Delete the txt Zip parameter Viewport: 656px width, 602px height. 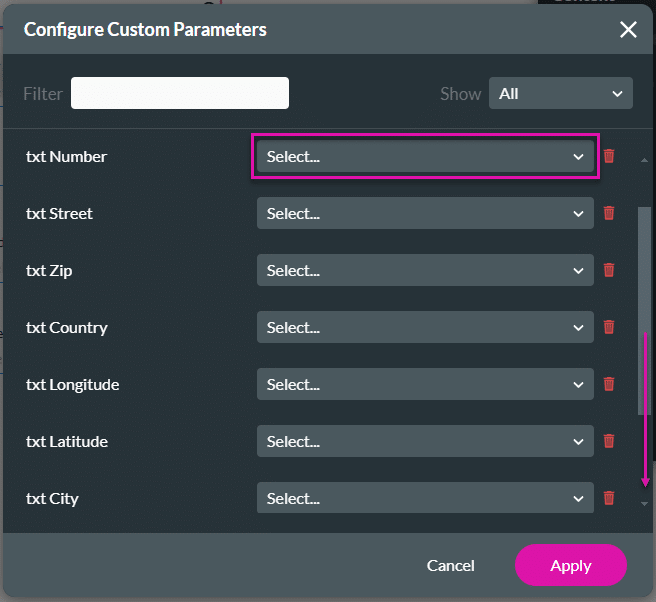click(609, 270)
